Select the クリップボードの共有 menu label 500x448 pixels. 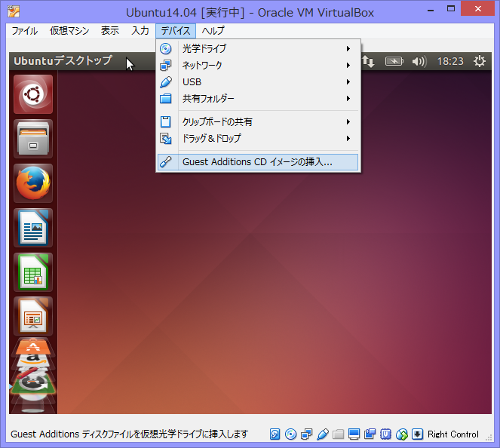point(217,122)
